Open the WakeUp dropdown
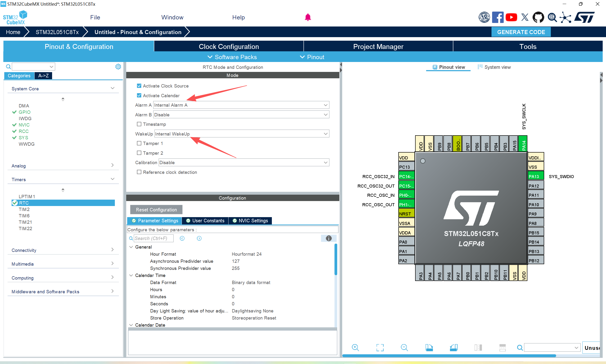This screenshot has width=606, height=364. tap(242, 134)
